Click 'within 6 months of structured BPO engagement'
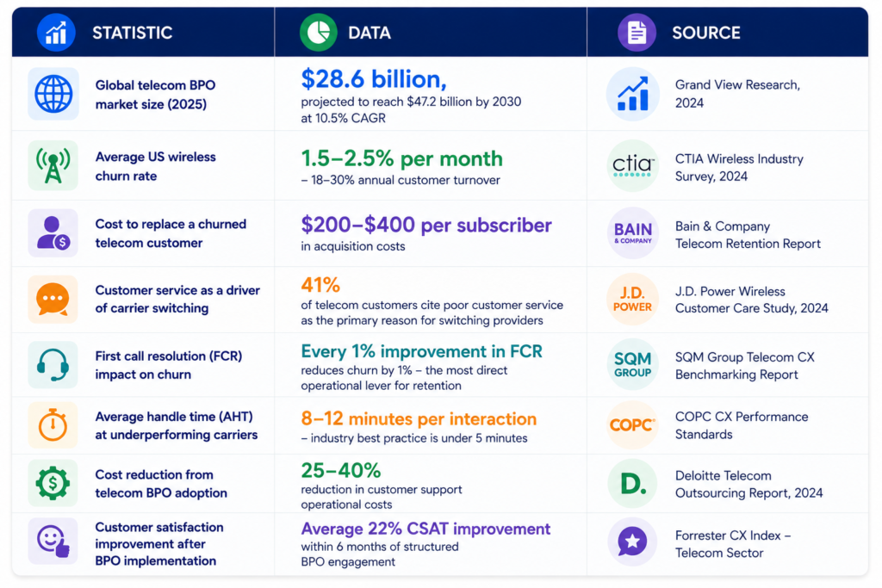This screenshot has height=588, width=882. pos(380,554)
